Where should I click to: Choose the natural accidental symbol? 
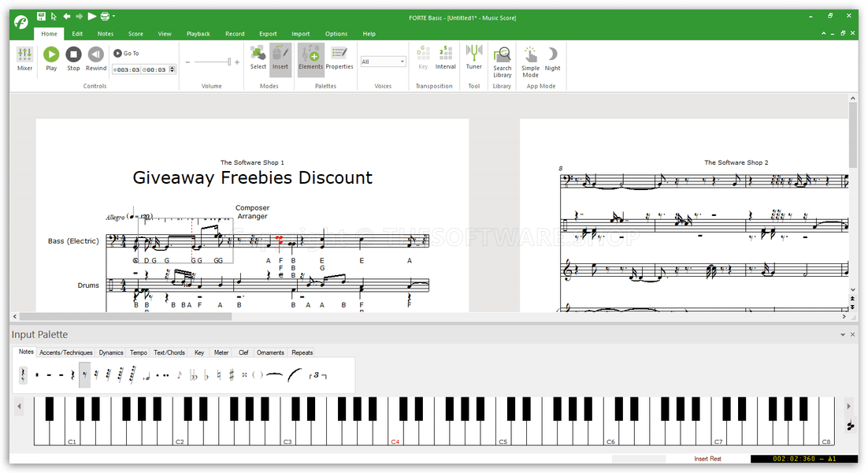pyautogui.click(x=219, y=375)
